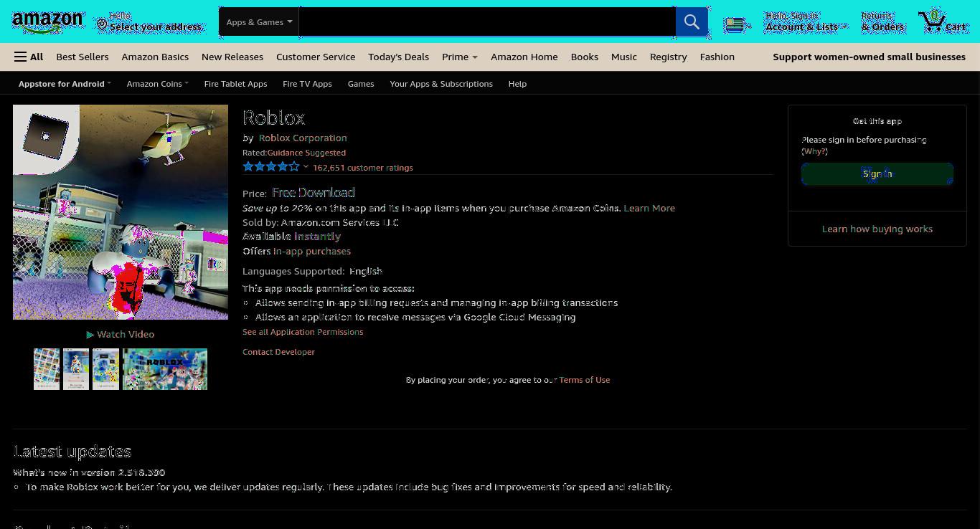Click the In-app purchases link
Screen dimensions: 980x529
(312, 251)
